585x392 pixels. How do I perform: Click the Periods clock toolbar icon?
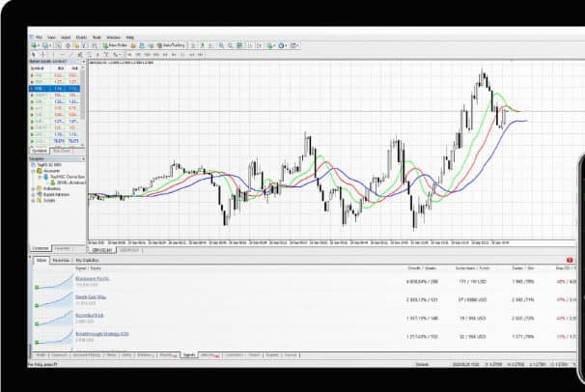[281, 45]
